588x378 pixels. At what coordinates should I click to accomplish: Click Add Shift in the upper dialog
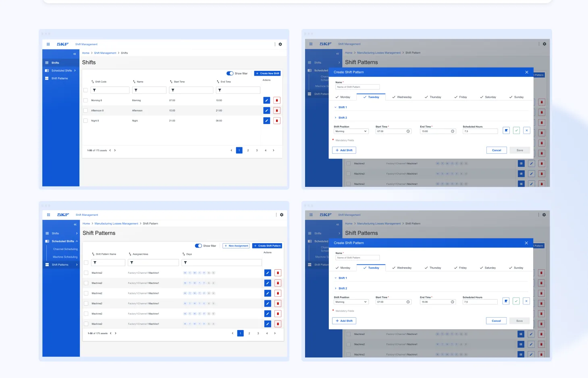(x=344, y=150)
